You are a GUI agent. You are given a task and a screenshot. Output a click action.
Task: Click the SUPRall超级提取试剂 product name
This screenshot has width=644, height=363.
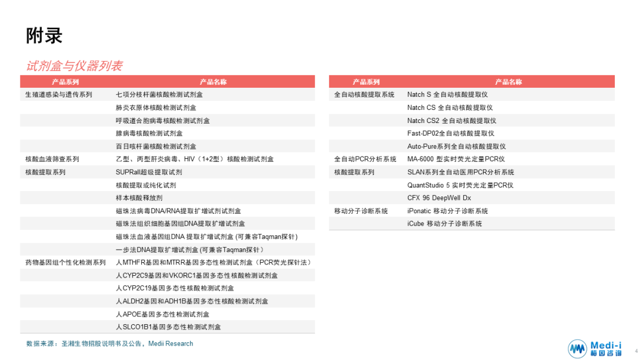click(149, 172)
